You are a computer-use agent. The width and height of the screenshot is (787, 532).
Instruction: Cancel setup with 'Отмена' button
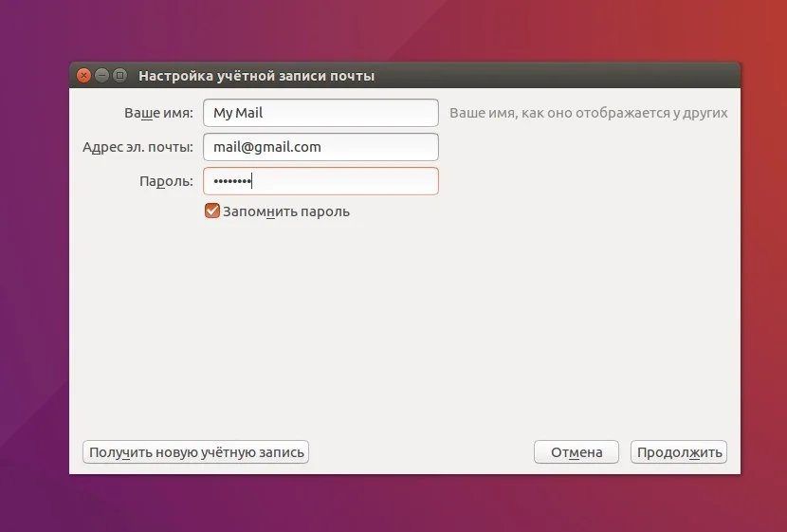(x=577, y=452)
